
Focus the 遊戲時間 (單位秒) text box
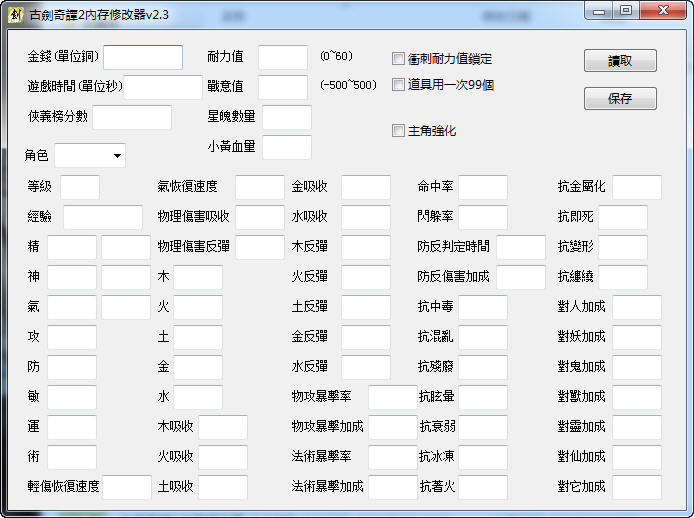click(164, 87)
